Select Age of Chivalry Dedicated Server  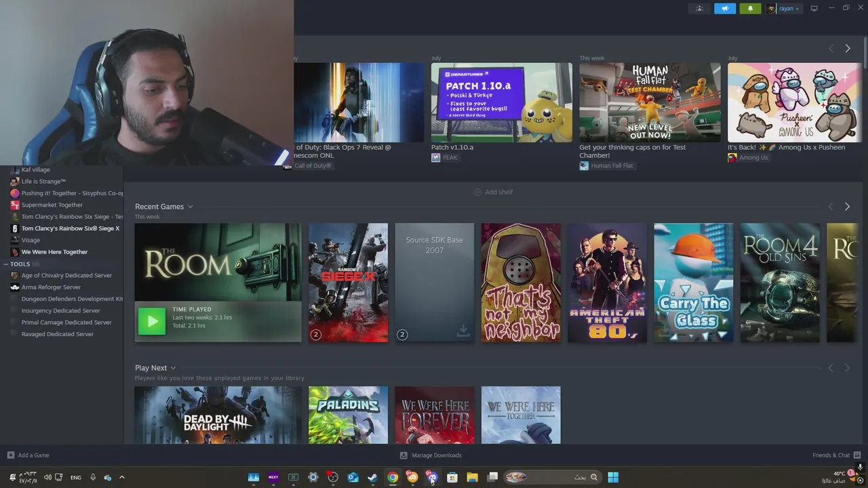66,275
